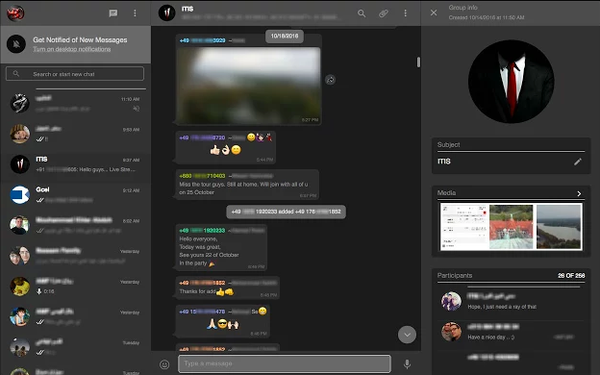Open the red-roof building media thumbnail
600x375 pixels.
[511, 227]
